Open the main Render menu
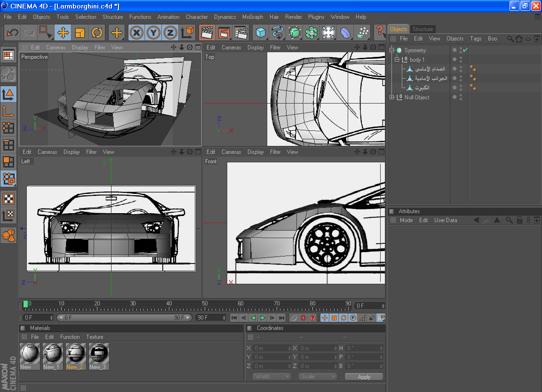 tap(293, 17)
